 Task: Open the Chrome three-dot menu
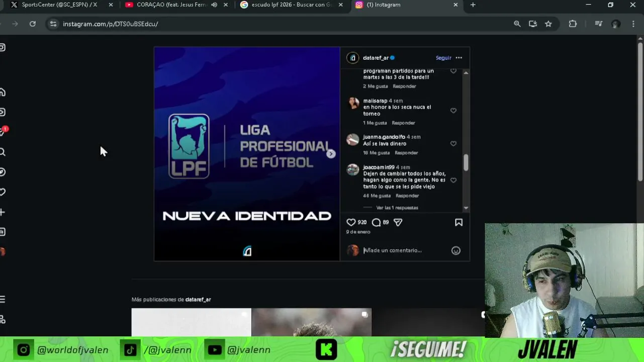click(633, 24)
